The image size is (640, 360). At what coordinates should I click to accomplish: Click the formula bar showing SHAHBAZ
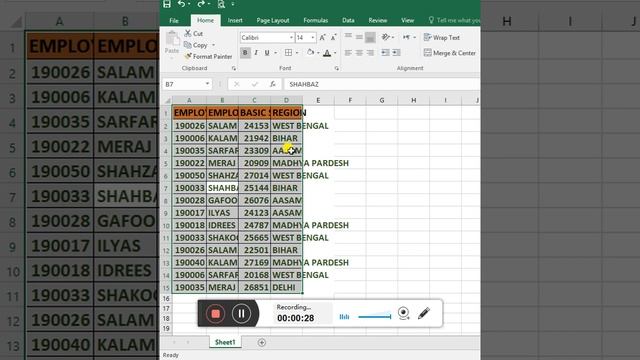point(382,84)
